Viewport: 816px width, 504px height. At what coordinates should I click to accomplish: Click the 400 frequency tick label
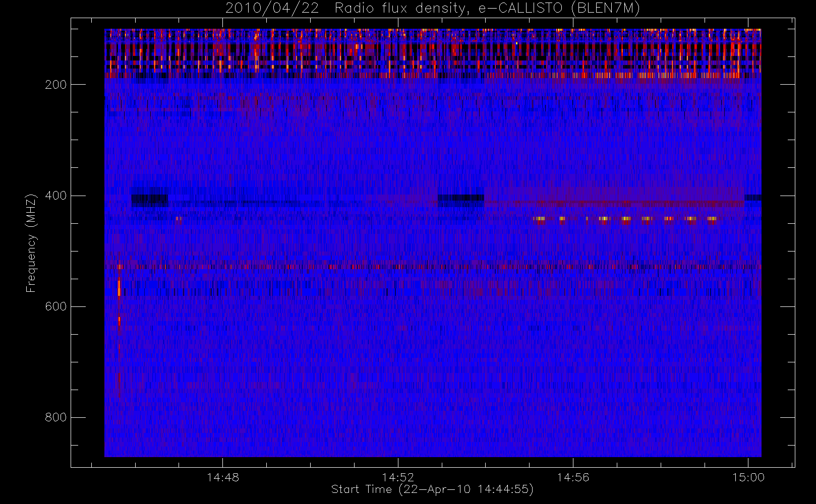(56, 196)
